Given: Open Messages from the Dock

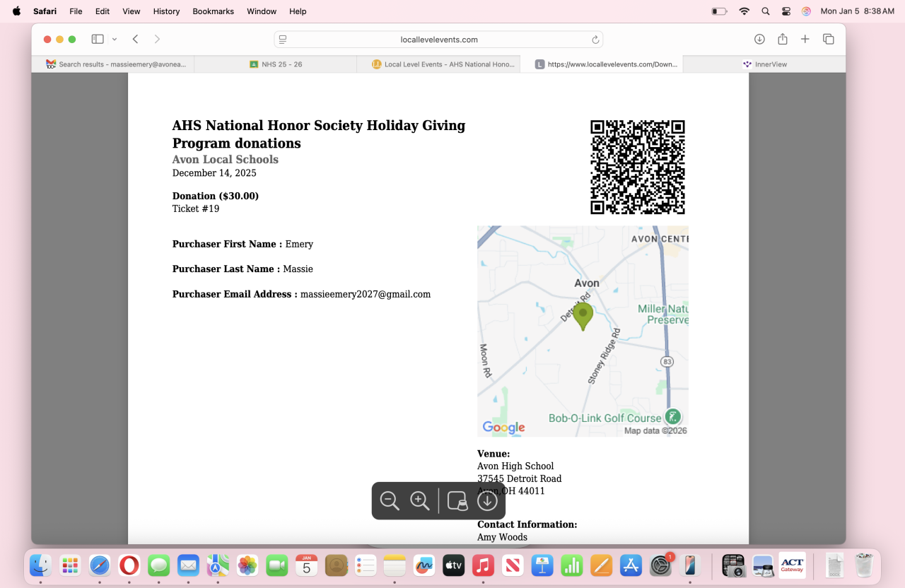Looking at the screenshot, I should click(x=158, y=565).
